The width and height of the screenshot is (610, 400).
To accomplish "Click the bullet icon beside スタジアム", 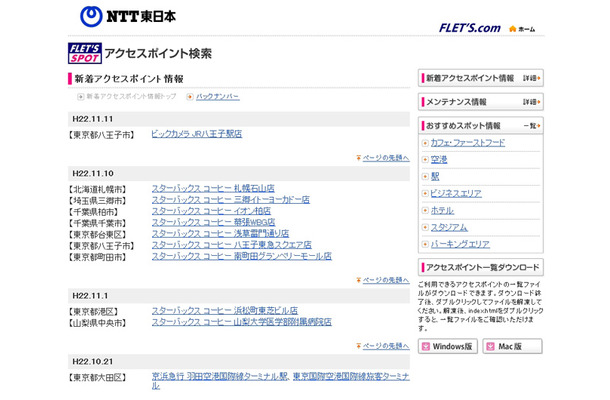I will pyautogui.click(x=425, y=228).
